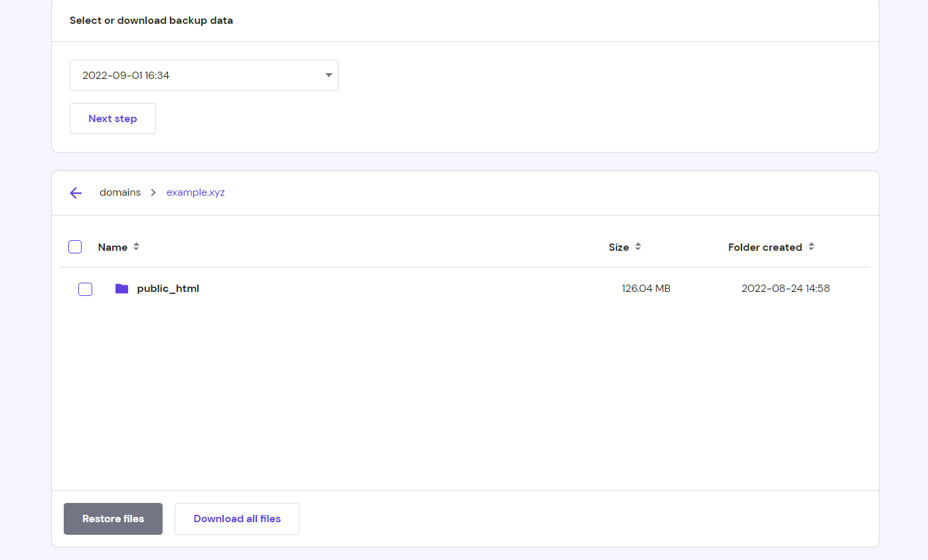This screenshot has height=560, width=928.
Task: Click the Name column header label
Action: click(113, 247)
